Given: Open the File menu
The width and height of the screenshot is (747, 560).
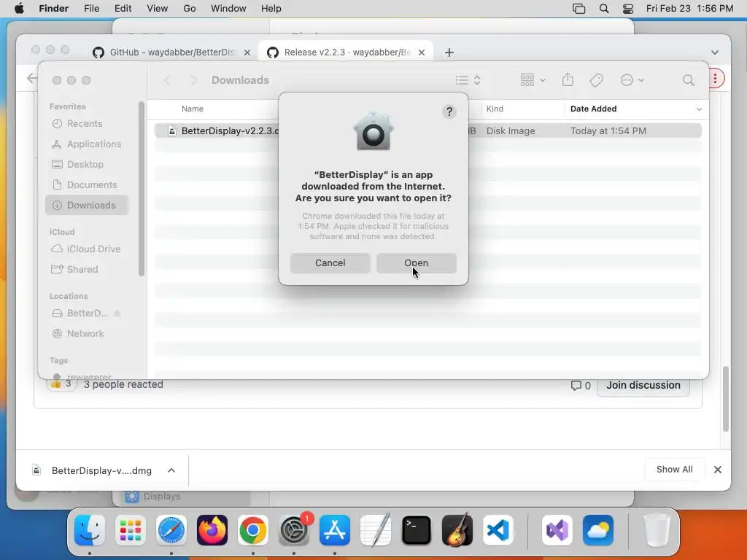Looking at the screenshot, I should [91, 9].
